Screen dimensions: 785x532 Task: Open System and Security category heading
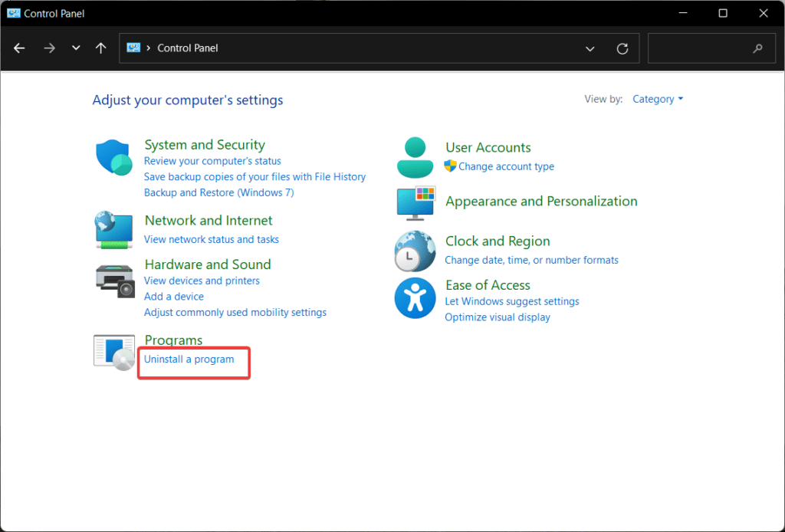pyautogui.click(x=204, y=144)
